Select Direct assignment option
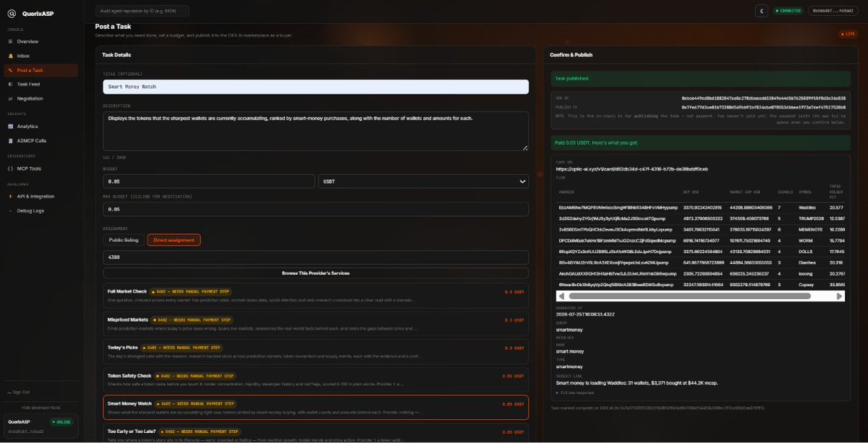This screenshot has height=443, width=868. click(174, 240)
